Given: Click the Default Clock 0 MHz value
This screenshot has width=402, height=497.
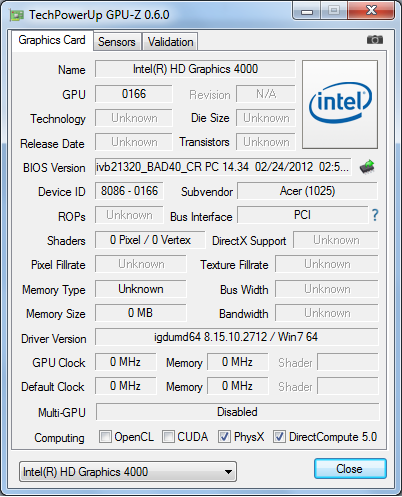Looking at the screenshot, I should [x=126, y=386].
